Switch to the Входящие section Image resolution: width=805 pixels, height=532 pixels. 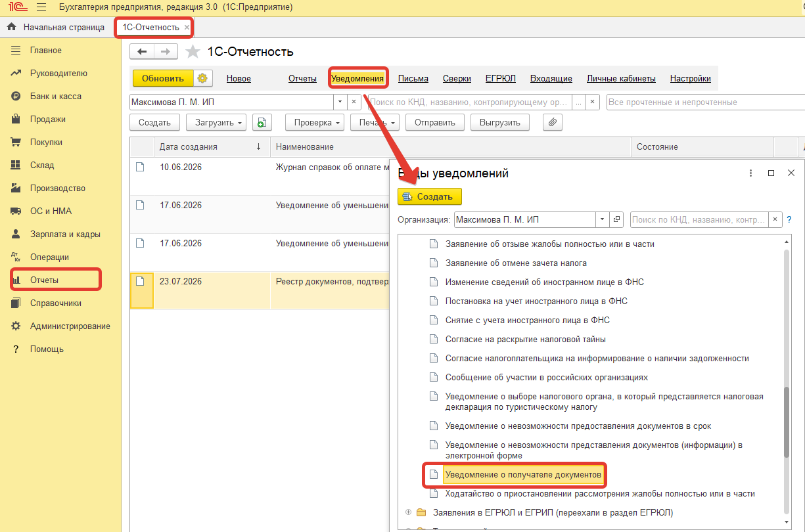click(551, 79)
